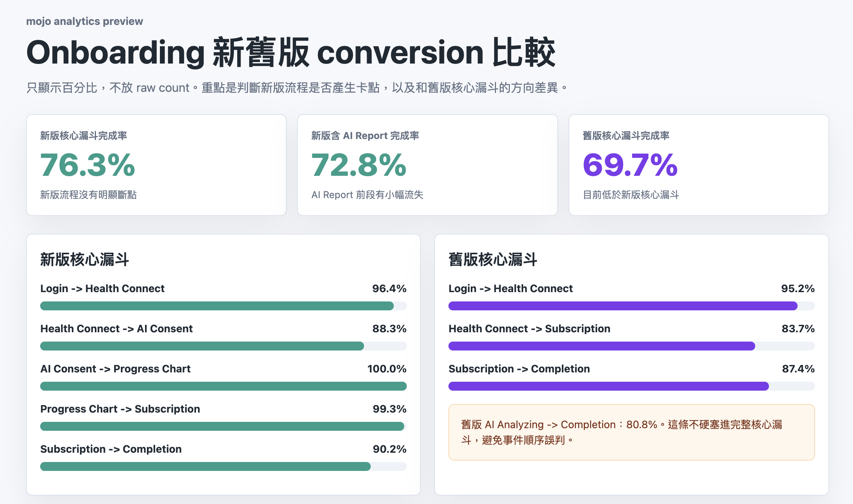Click the 'mojo analytics preview' header text
Image resolution: width=853 pixels, height=504 pixels.
point(84,21)
